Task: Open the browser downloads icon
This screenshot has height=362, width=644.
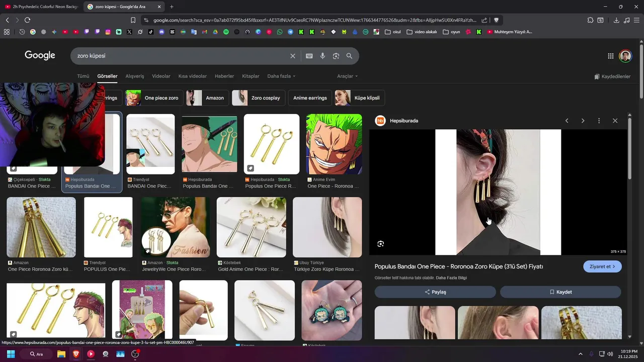Action: (616, 20)
